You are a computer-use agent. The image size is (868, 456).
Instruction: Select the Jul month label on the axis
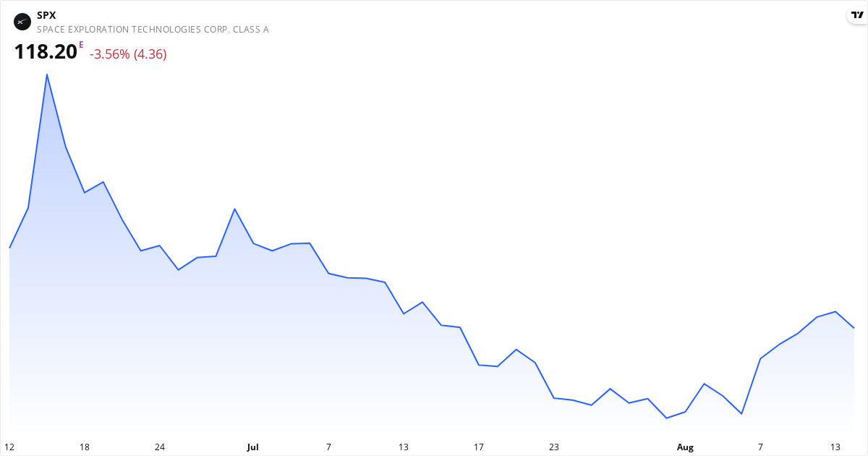(252, 447)
